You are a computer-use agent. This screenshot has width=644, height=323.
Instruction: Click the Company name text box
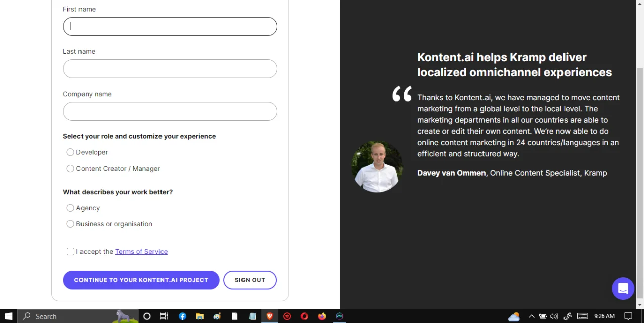click(170, 111)
